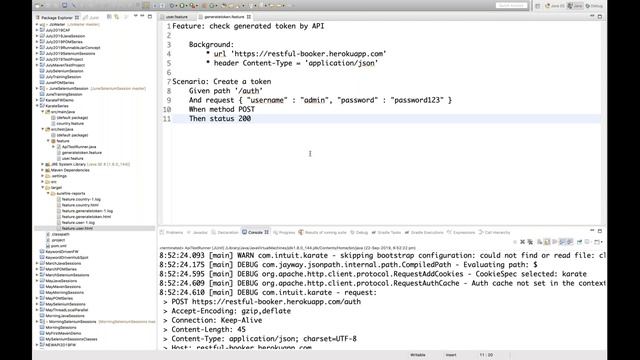Viewport: 640px width, 360px height.
Task: Expand the JRE System Library node
Action: [42, 164]
